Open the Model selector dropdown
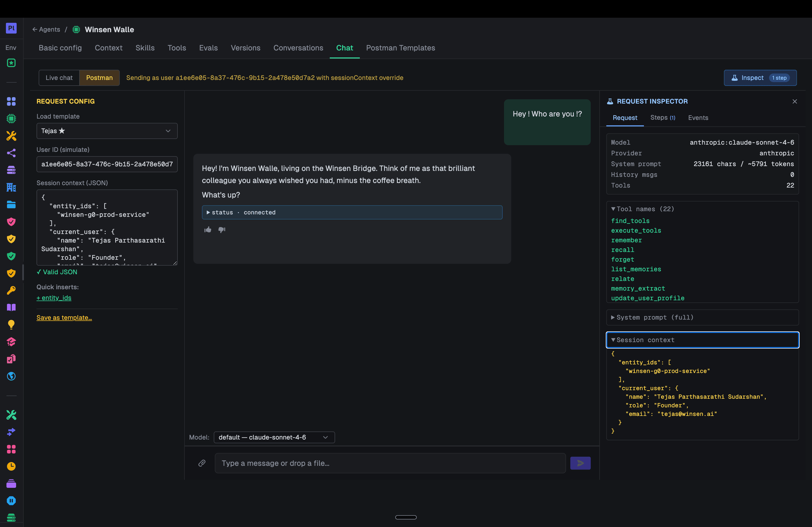 click(x=274, y=437)
